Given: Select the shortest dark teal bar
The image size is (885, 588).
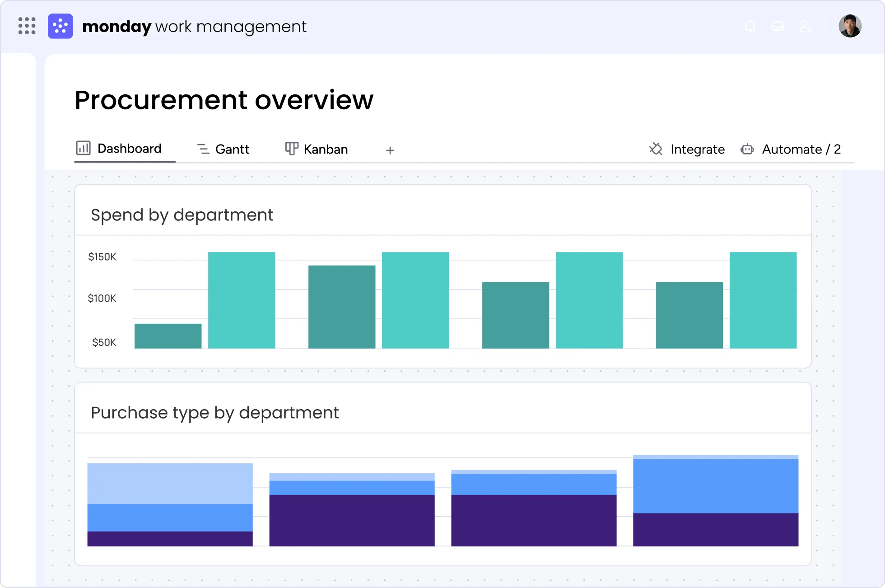Looking at the screenshot, I should 168,336.
